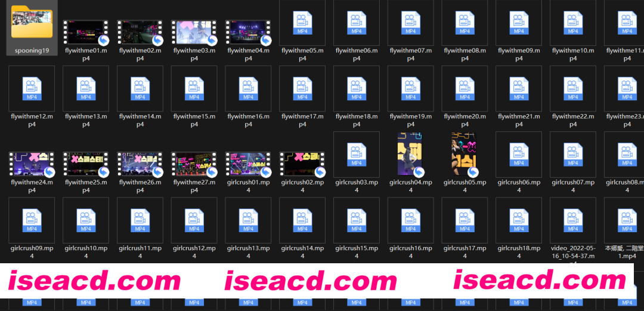Click the flywithme12.mp4 file icon
The height and width of the screenshot is (311, 644).
click(x=32, y=88)
